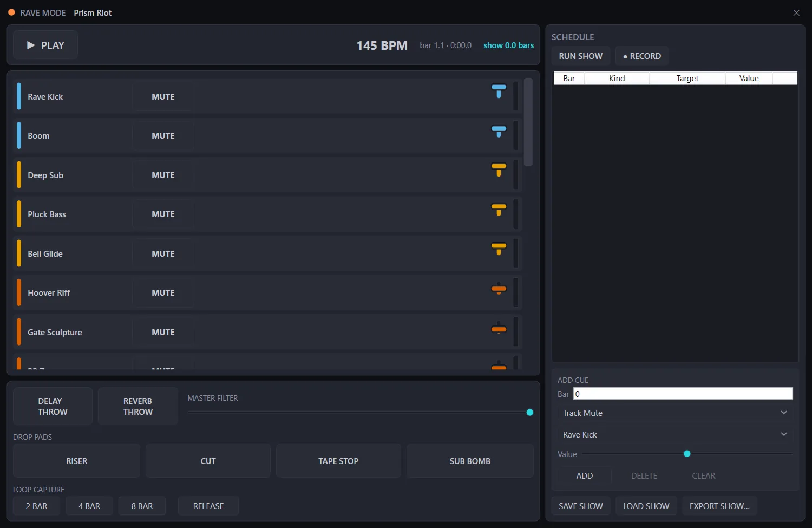Screen dimensions: 812x528
Task: Click the Prism Riot project title
Action: click(93, 12)
